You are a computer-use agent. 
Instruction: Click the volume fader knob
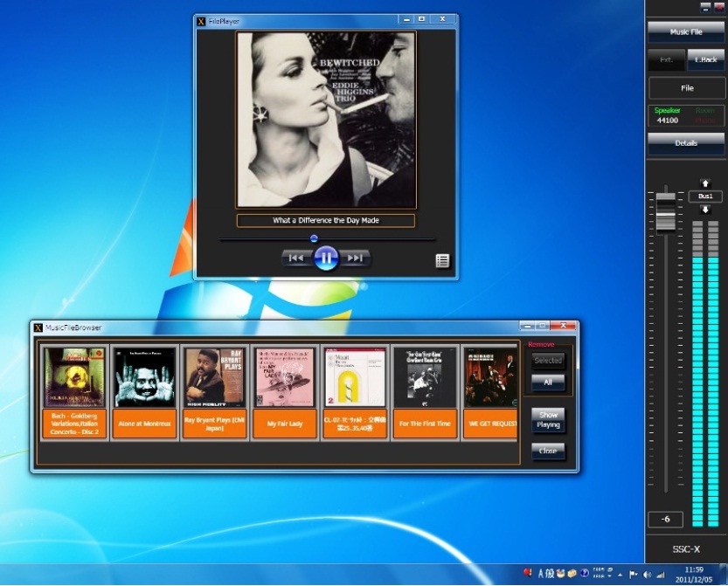click(666, 210)
